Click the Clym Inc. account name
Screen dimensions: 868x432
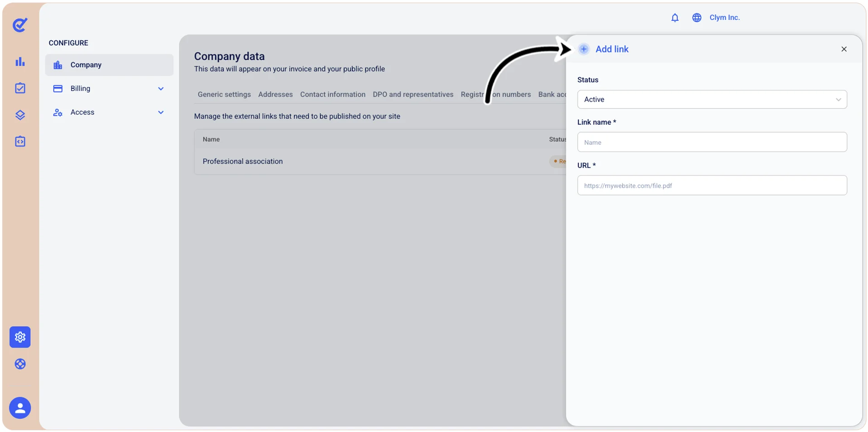pyautogui.click(x=724, y=18)
